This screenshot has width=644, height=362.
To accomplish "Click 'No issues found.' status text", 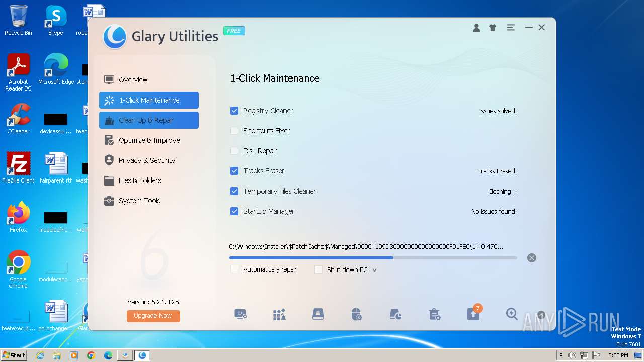I will point(494,212).
